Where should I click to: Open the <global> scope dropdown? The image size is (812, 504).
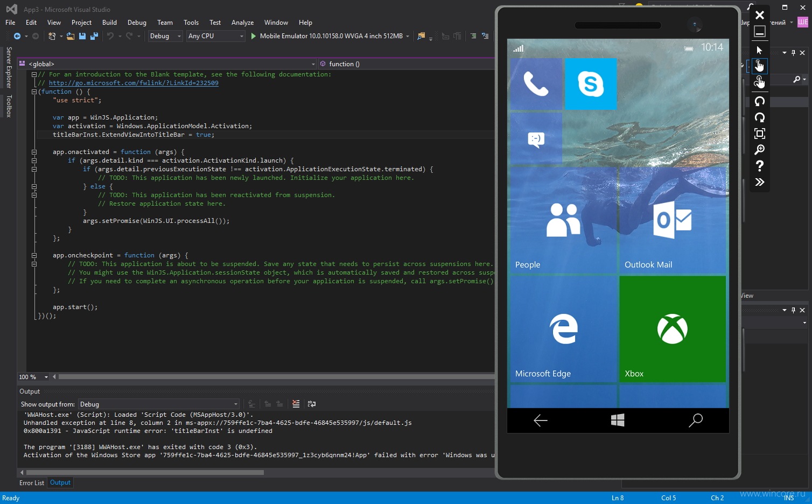167,64
